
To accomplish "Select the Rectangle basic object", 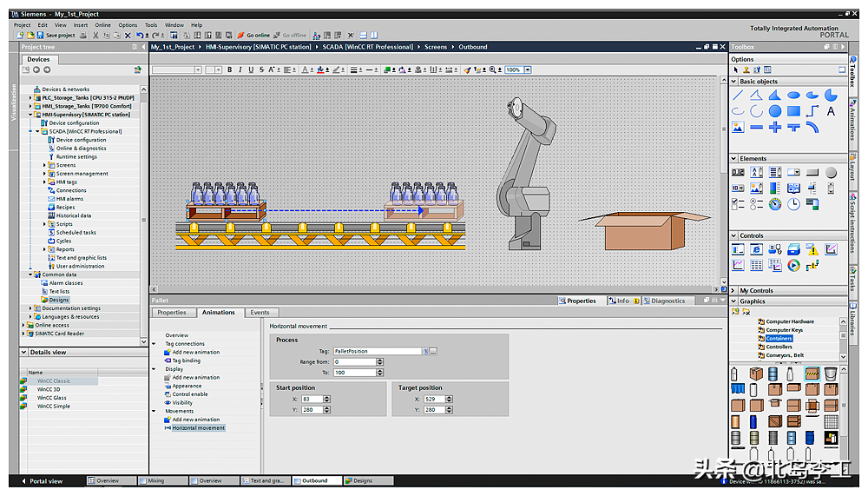I will [793, 111].
